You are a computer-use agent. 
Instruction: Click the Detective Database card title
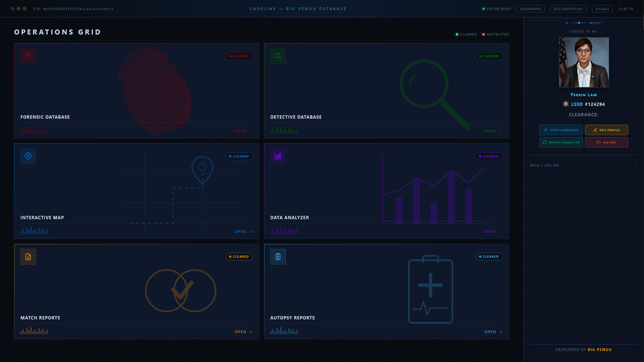coord(296,117)
